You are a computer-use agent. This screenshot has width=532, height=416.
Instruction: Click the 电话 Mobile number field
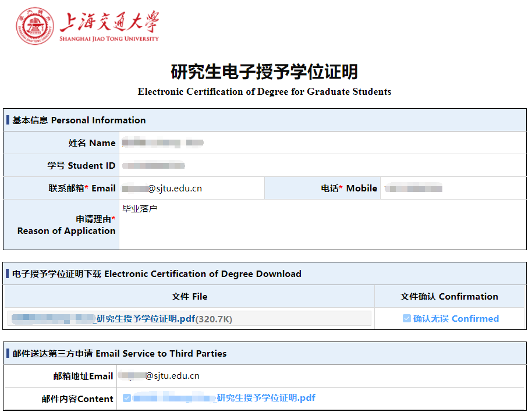(453, 188)
